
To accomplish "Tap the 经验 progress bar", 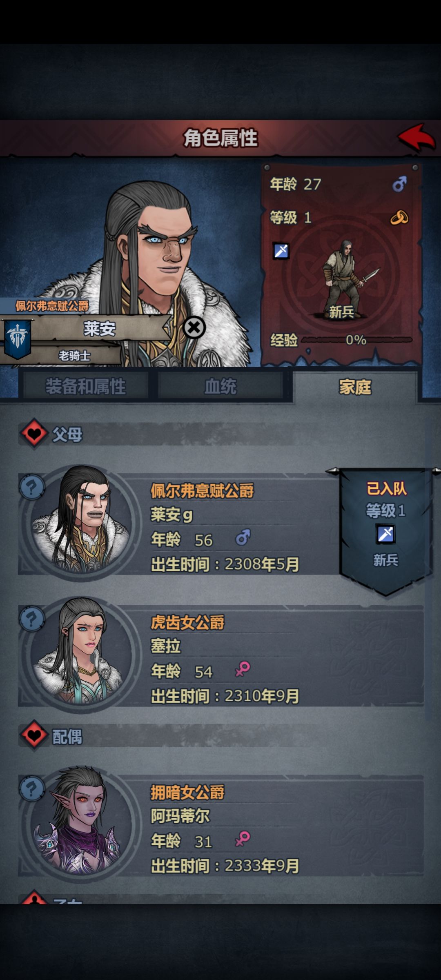I will pos(356,340).
